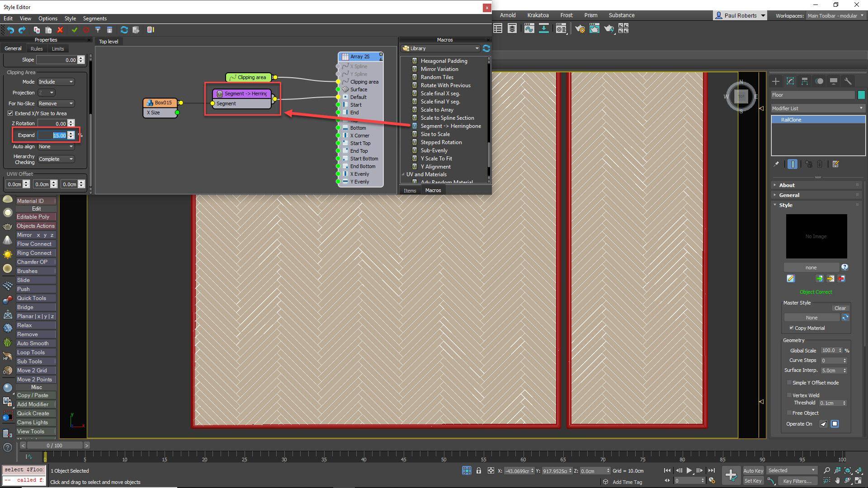Select Segment -> Herringbone macro in list
Viewport: 868px width, 488px height.
(x=450, y=126)
